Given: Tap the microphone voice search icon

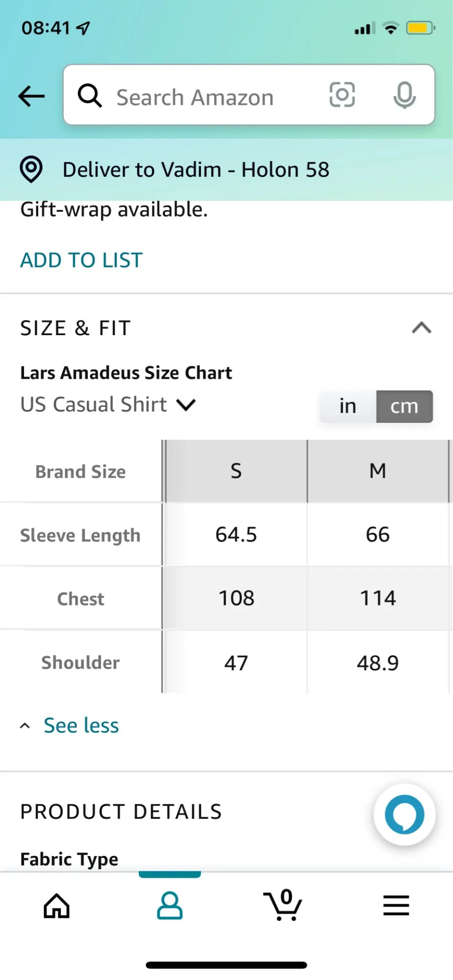Looking at the screenshot, I should pyautogui.click(x=404, y=95).
